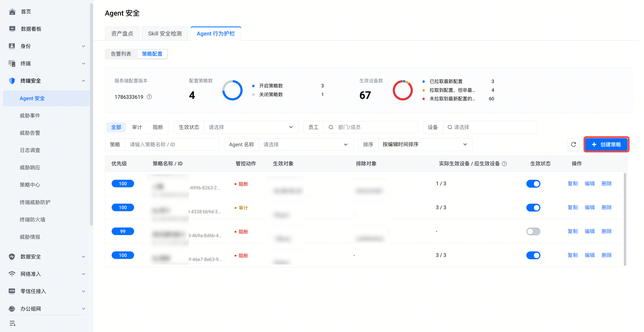Viewport: 644px width, 332px height.
Task: Click 编辑 on the 审计 policy row
Action: pos(589,208)
